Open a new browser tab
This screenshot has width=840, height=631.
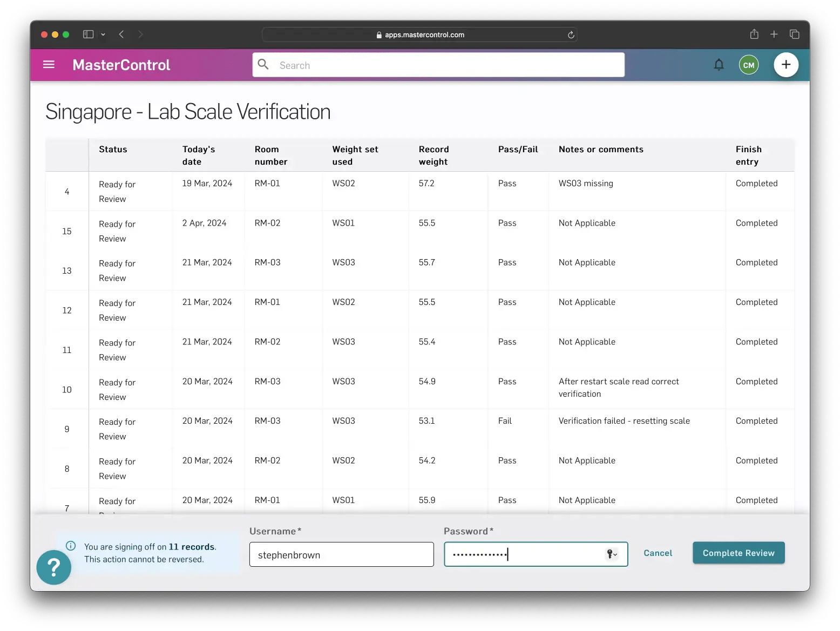pos(774,34)
